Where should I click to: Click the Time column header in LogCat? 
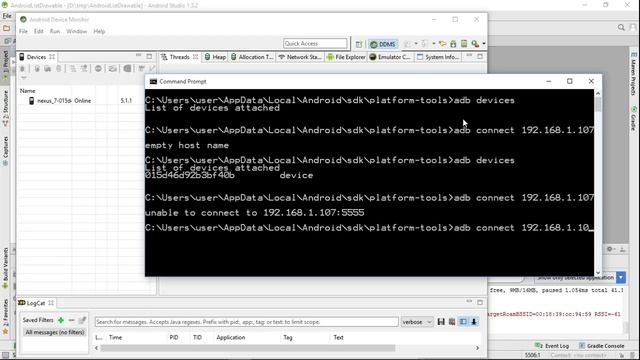(116, 338)
